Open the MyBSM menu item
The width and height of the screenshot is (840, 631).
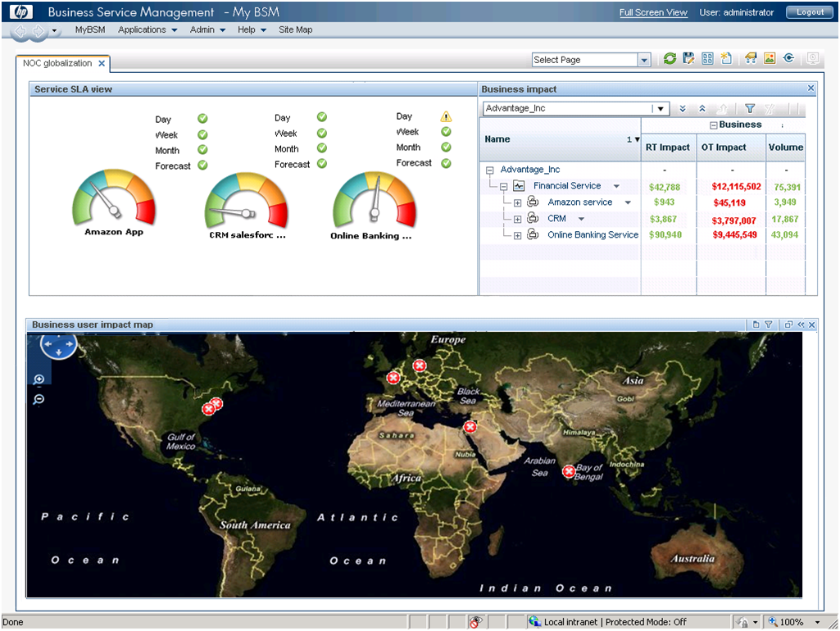pyautogui.click(x=90, y=30)
